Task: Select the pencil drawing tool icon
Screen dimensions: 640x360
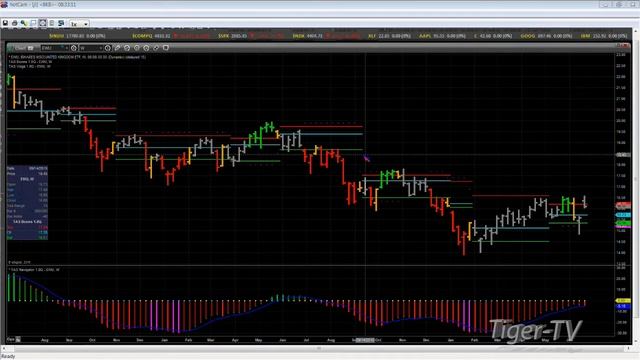Action: (118, 48)
